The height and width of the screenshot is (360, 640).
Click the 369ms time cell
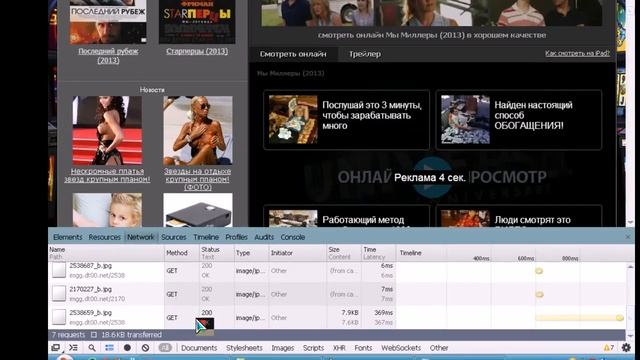pyautogui.click(x=384, y=313)
